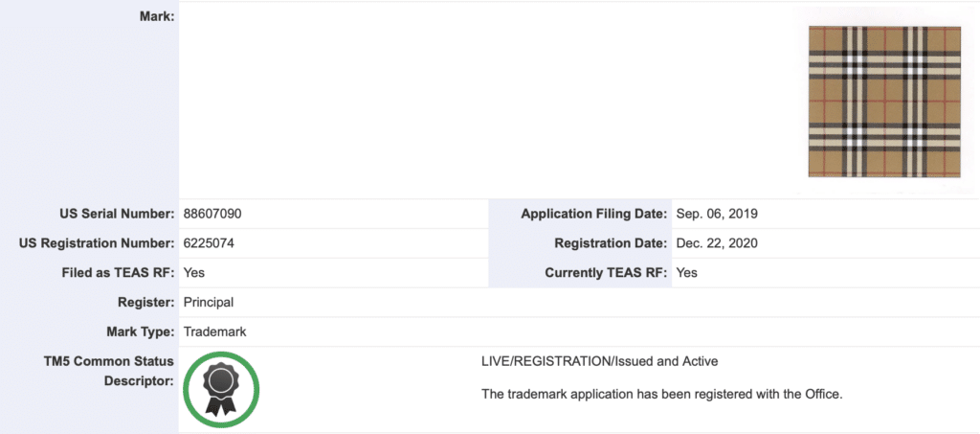This screenshot has height=434, width=980.
Task: Click the green registration ribbon badge icon
Action: 221,390
